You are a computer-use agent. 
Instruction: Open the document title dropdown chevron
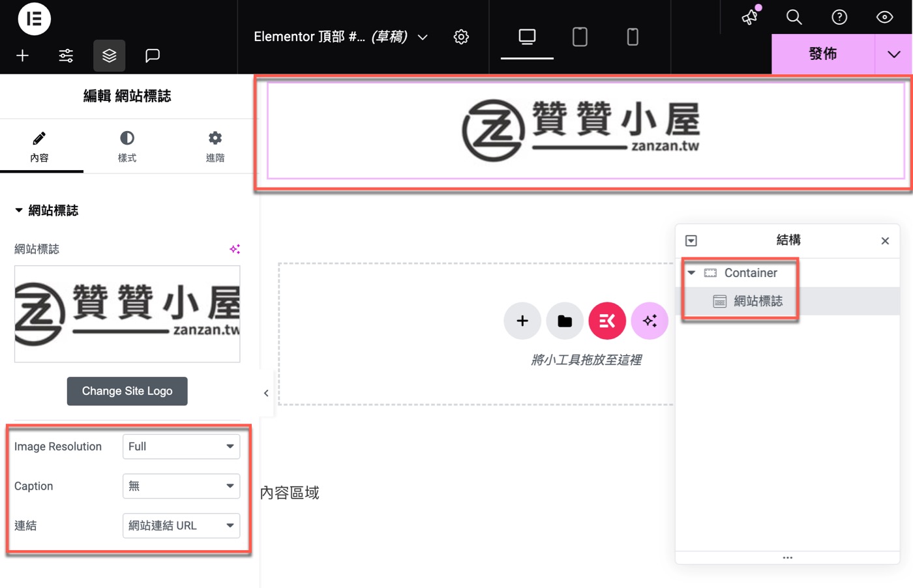pos(423,37)
